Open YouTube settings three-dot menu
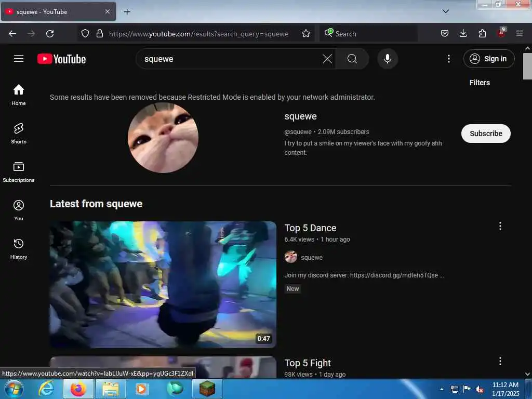 coord(448,59)
